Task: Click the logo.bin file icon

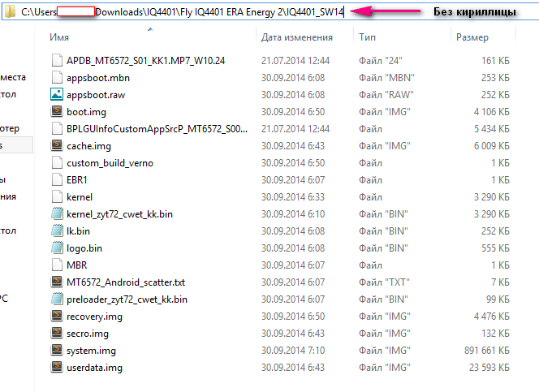Action: (56, 248)
